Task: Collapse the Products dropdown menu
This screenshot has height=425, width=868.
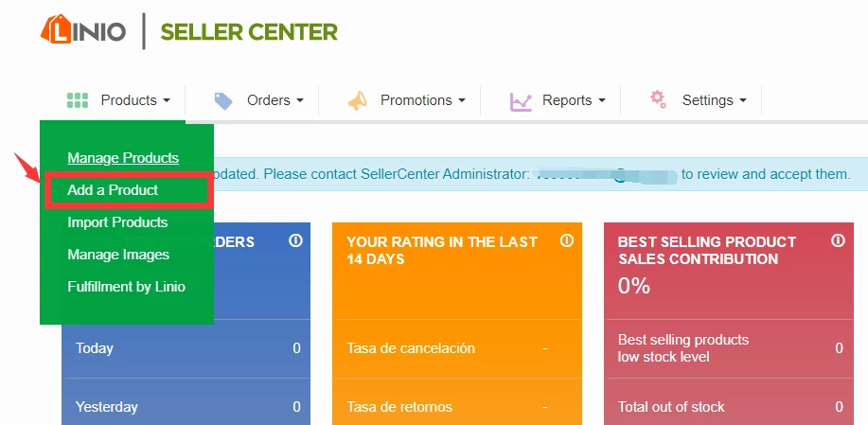Action: (x=135, y=100)
